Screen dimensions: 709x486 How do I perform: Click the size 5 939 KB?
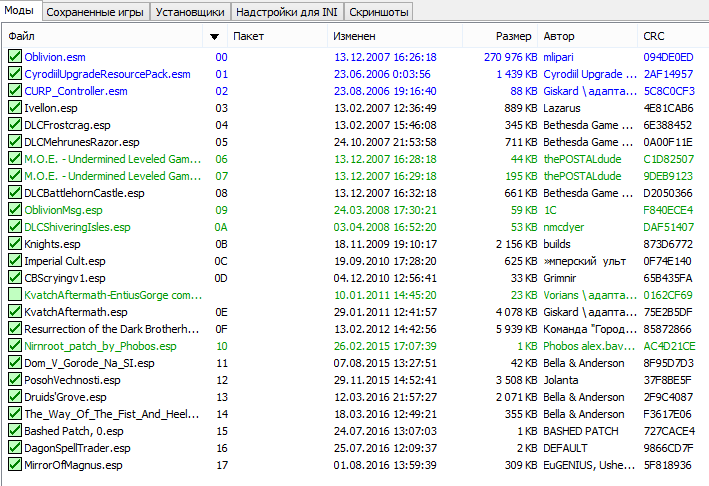(x=516, y=329)
